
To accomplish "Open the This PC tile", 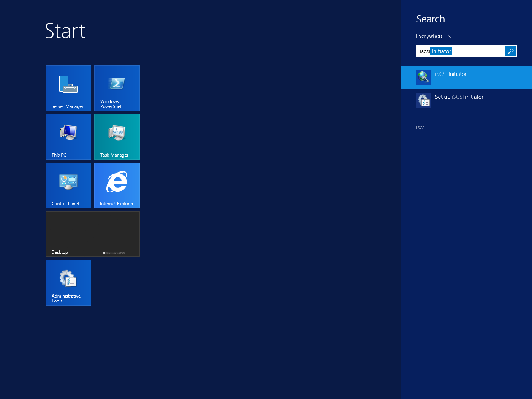I will (x=68, y=137).
